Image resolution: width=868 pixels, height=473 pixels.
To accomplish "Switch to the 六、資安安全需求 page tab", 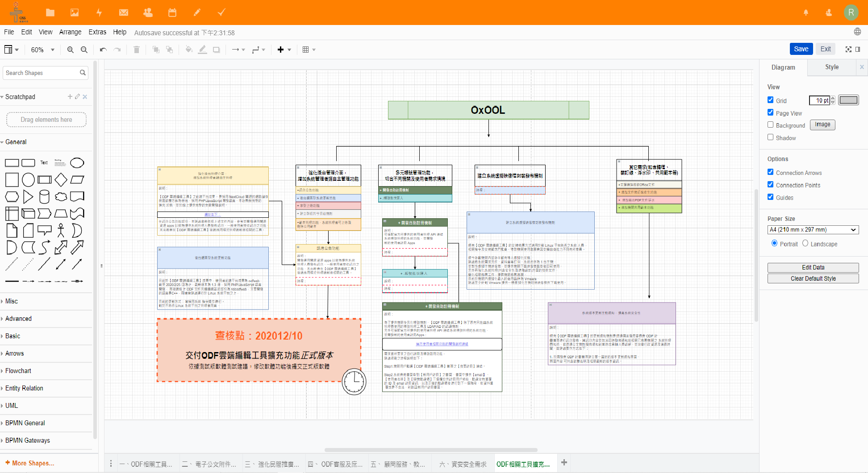I will pos(463,464).
